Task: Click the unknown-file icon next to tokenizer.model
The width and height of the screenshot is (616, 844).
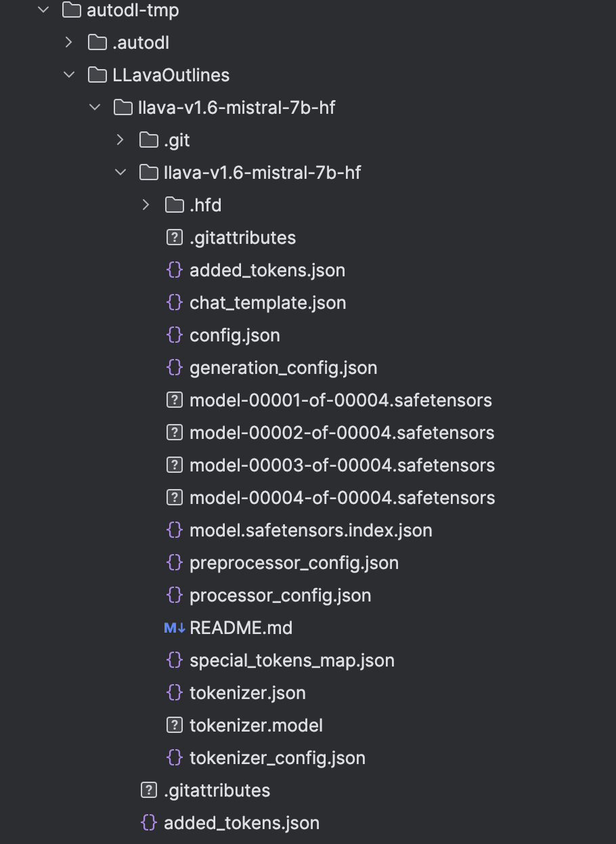Action: tap(174, 725)
